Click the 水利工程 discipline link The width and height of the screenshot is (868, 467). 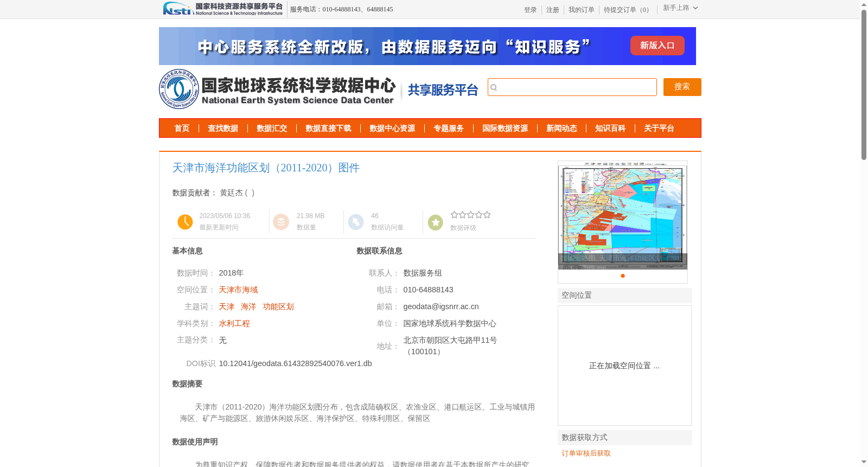[234, 323]
